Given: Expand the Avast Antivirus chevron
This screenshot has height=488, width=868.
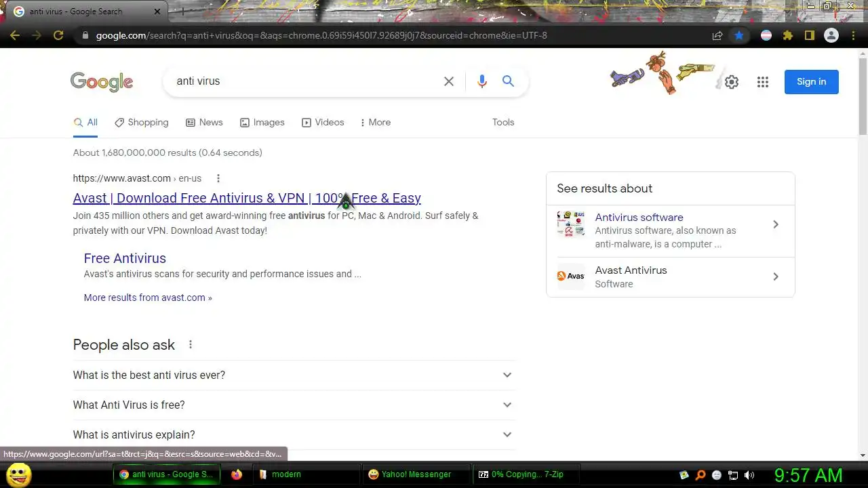Looking at the screenshot, I should [776, 277].
